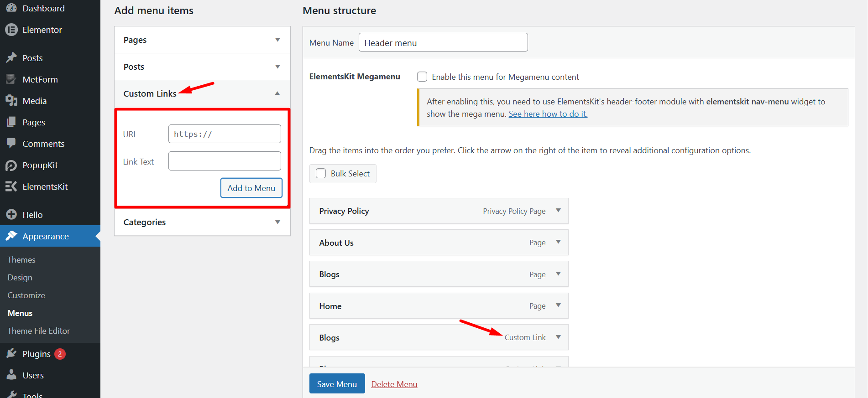Click the URL input field

(x=225, y=134)
